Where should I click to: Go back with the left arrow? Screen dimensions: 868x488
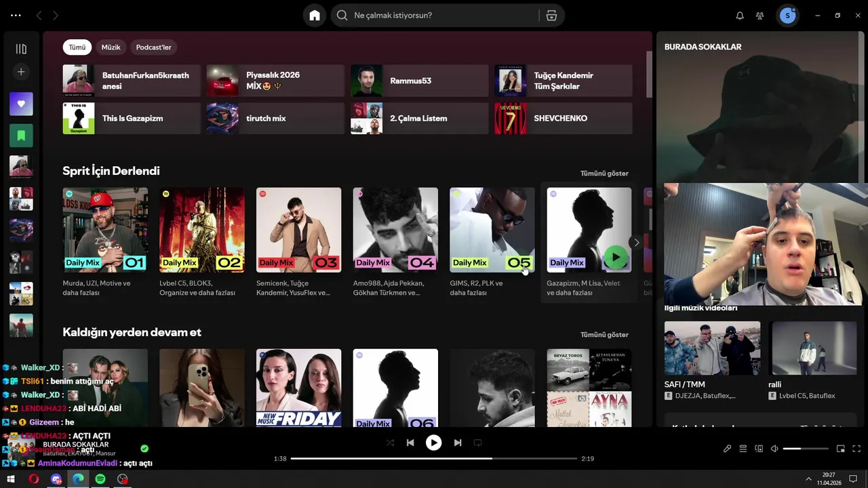click(x=39, y=16)
